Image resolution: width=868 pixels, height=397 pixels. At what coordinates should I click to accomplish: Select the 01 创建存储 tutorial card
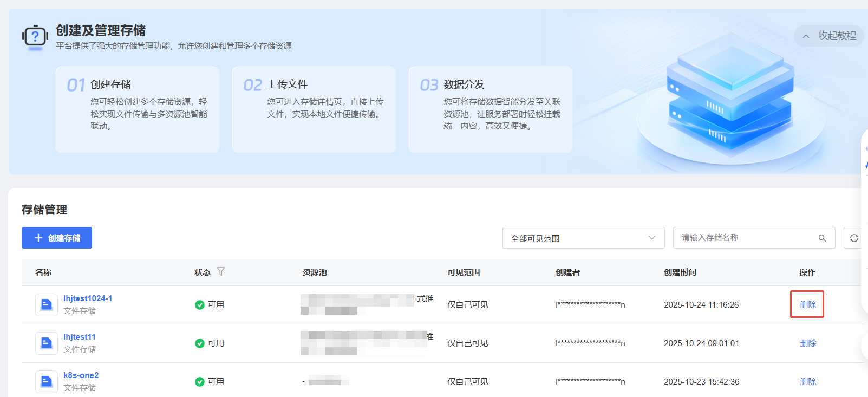coord(137,109)
